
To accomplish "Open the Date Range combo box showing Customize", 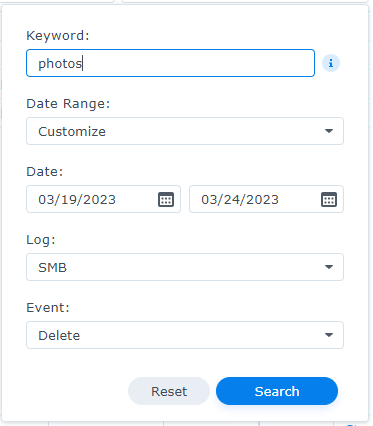I will pyautogui.click(x=185, y=131).
